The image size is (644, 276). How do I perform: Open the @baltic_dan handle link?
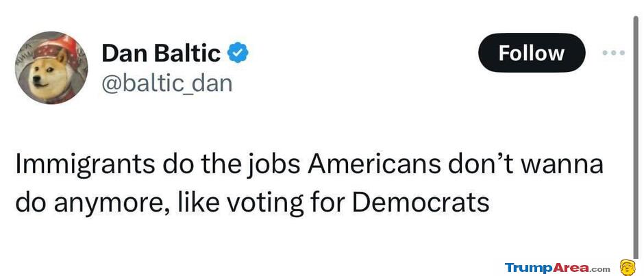click(x=166, y=83)
